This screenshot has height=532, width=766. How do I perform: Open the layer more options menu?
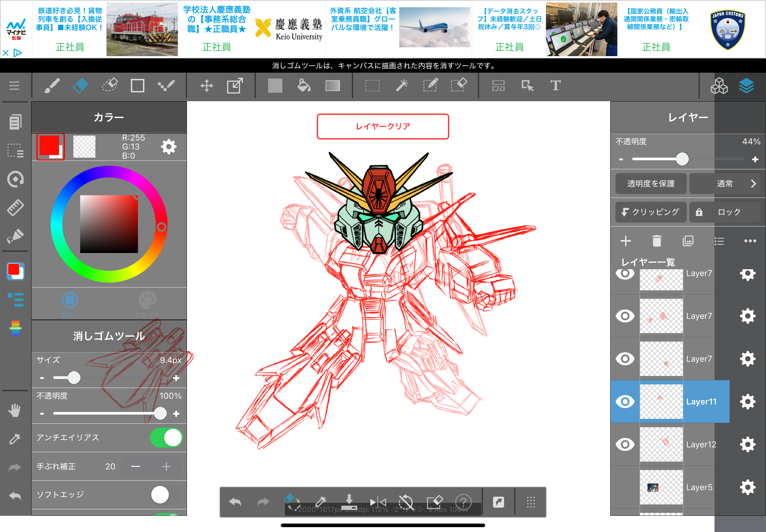pos(750,241)
